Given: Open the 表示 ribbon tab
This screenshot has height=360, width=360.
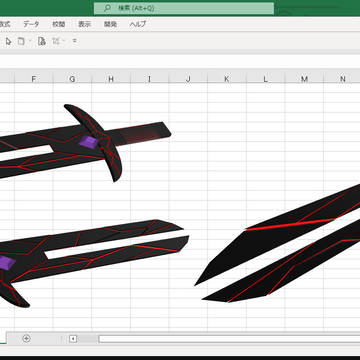Looking at the screenshot, I should [x=85, y=24].
